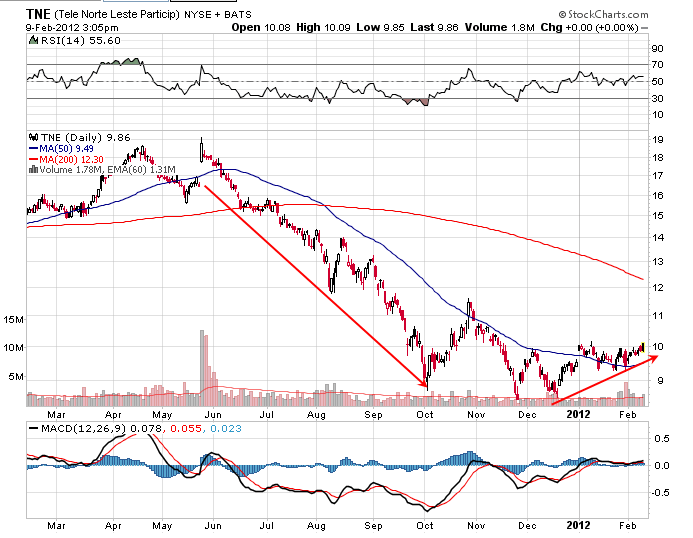
Task: Click the MACD value 0.078
Action: tap(147, 428)
